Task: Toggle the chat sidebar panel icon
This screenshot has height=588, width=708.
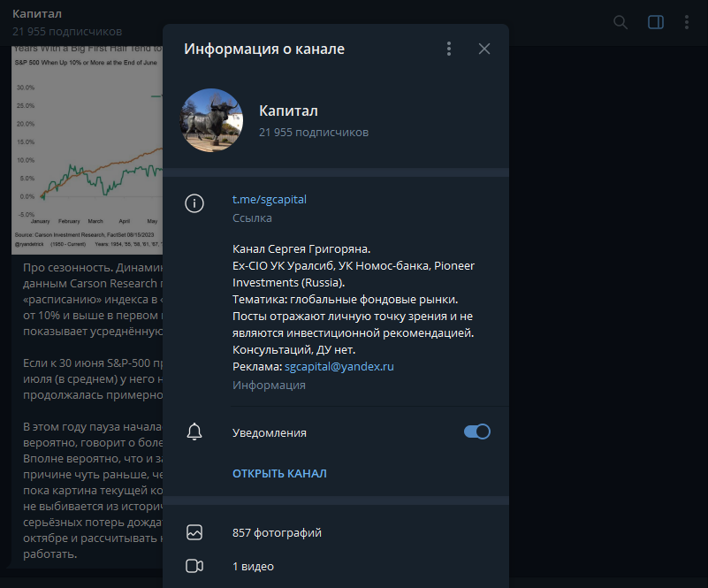Action: coord(655,22)
